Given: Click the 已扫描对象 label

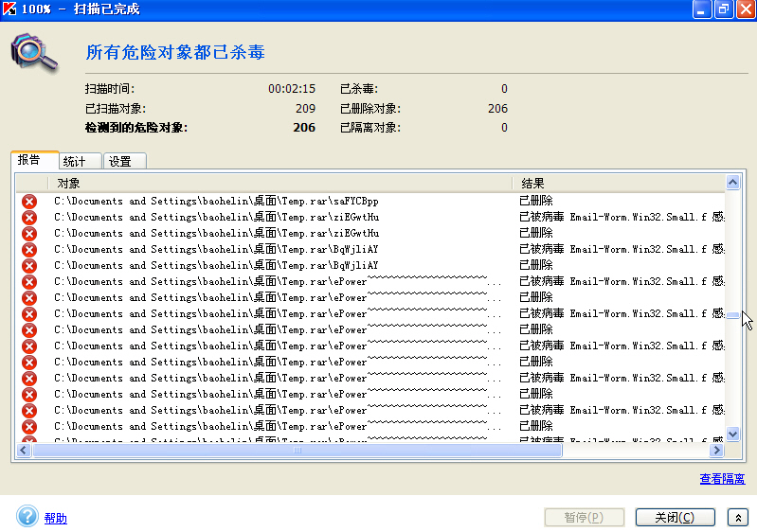Looking at the screenshot, I should click(116, 109).
